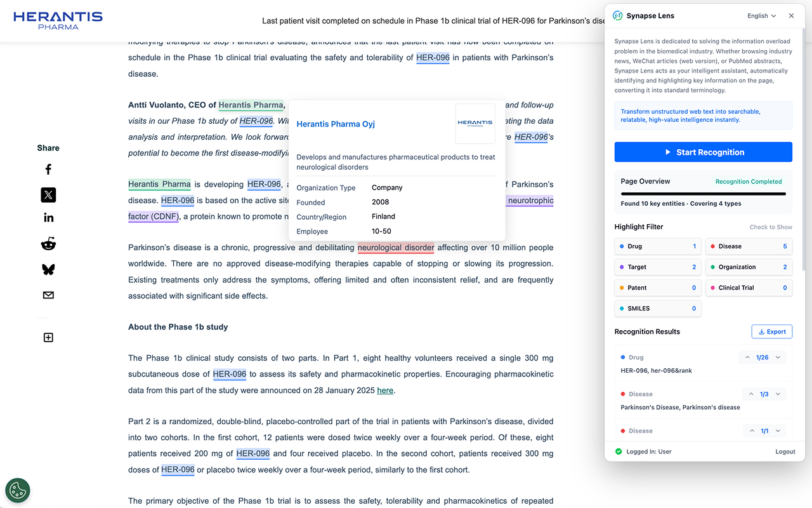This screenshot has width=812, height=508.
Task: Toggle SMILES highlight filter
Action: [658, 309]
